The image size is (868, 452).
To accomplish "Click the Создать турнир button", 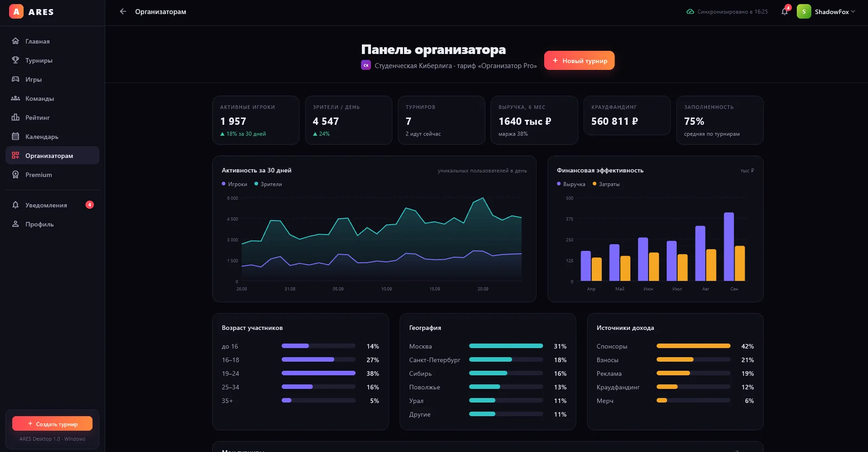I will pos(52,424).
